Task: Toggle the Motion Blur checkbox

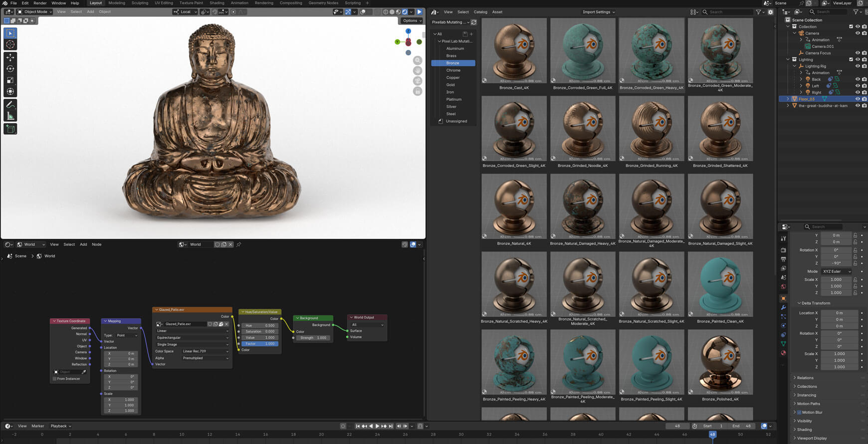Action: click(799, 412)
